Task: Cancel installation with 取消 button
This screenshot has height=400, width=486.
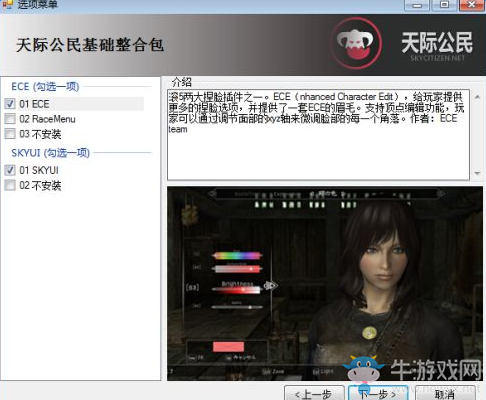Action: pos(445,394)
